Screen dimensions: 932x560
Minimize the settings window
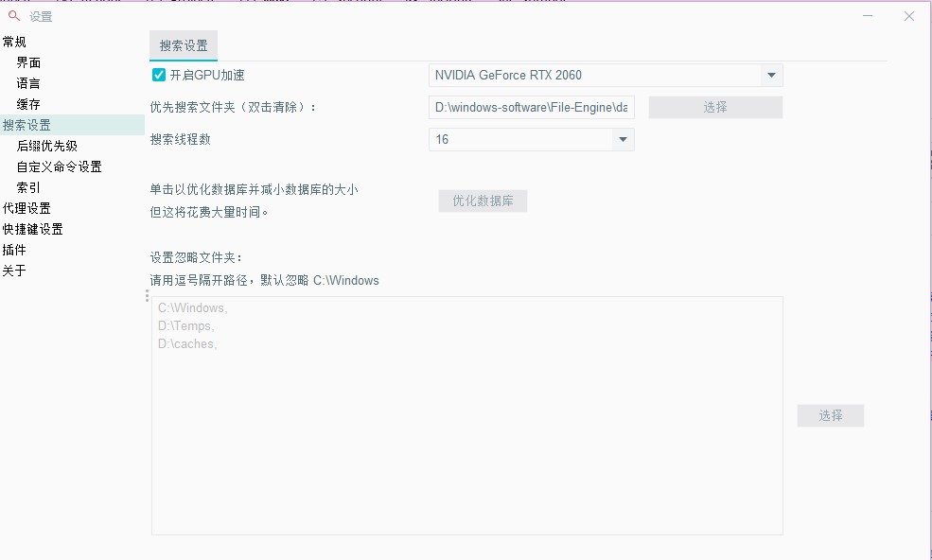click(869, 15)
